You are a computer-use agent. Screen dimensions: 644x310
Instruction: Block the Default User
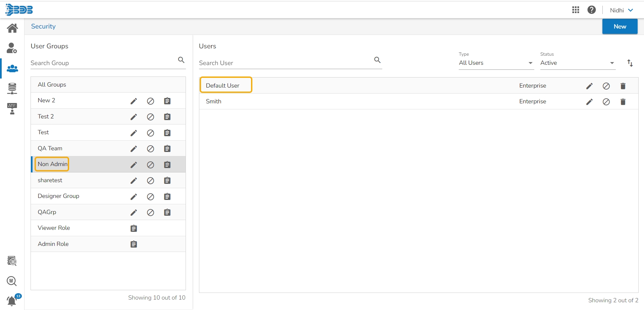pos(606,86)
